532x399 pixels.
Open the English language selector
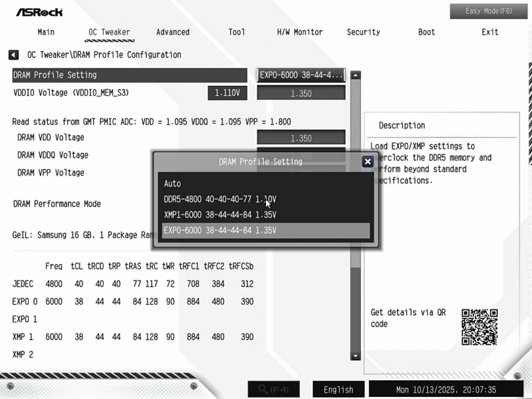coord(338,390)
